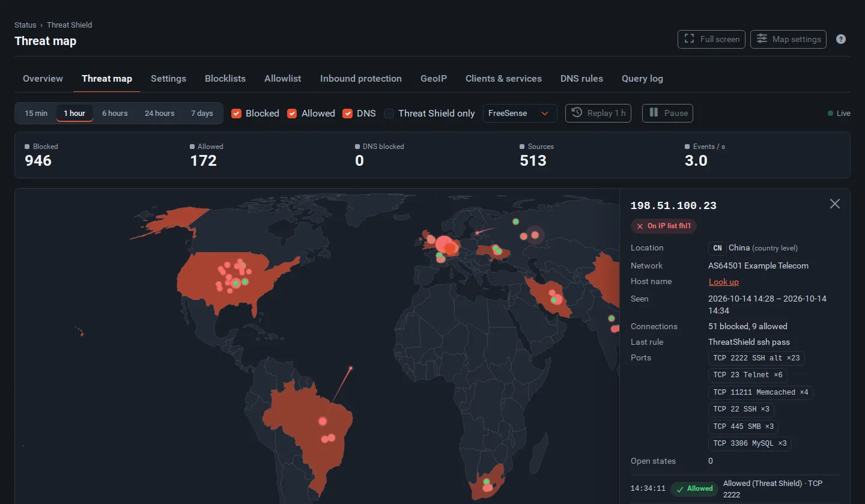Click the TCP 11211 Memcached ×4 chip
Screen dimensions: 865x504
(760, 392)
